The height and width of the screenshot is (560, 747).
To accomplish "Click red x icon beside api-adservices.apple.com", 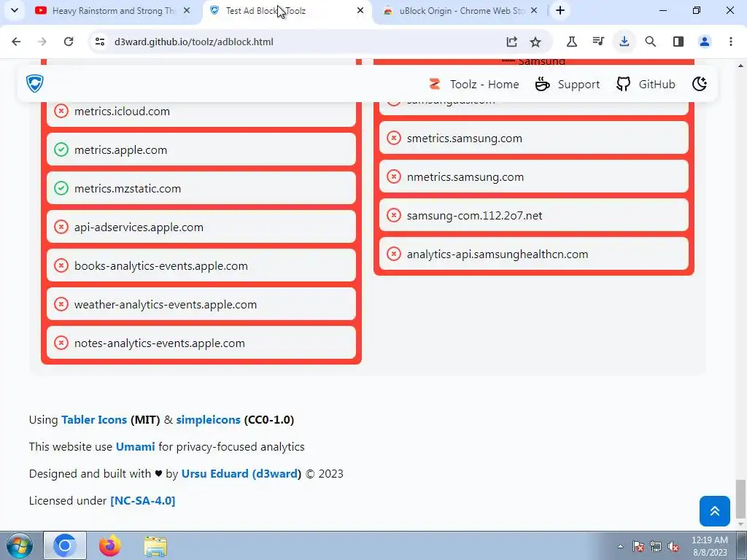I will [61, 227].
